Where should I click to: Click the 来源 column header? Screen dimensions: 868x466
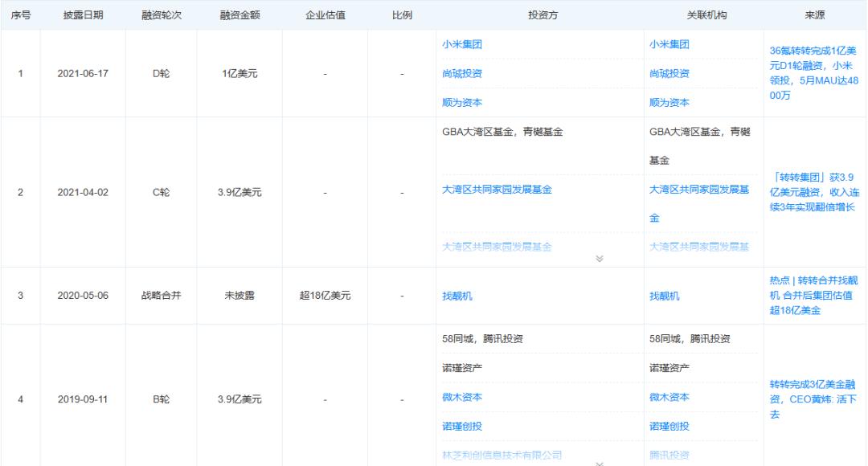pos(814,15)
